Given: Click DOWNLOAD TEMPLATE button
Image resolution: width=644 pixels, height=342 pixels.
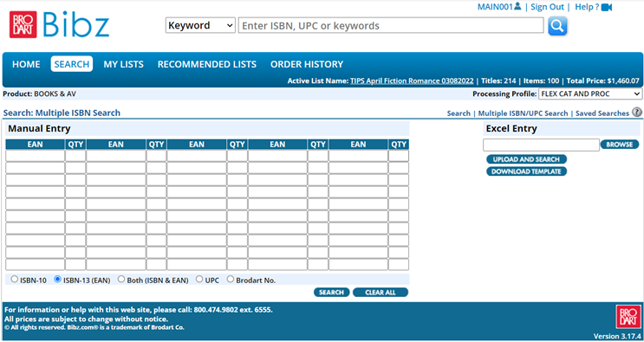Looking at the screenshot, I should (x=526, y=171).
